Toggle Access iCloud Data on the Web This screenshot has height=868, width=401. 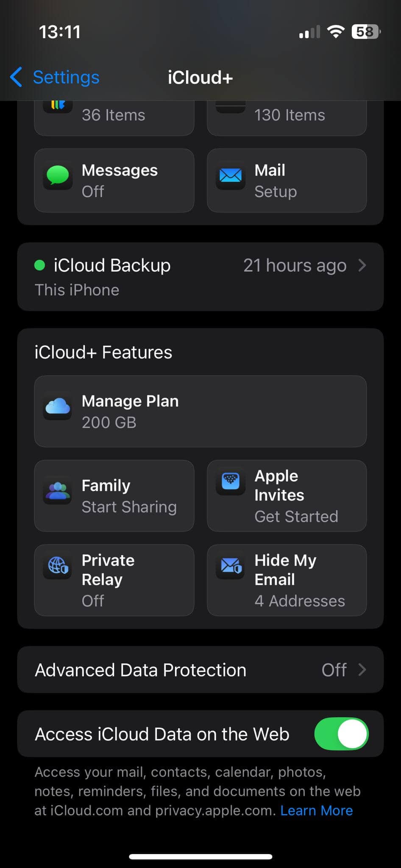coord(341,734)
